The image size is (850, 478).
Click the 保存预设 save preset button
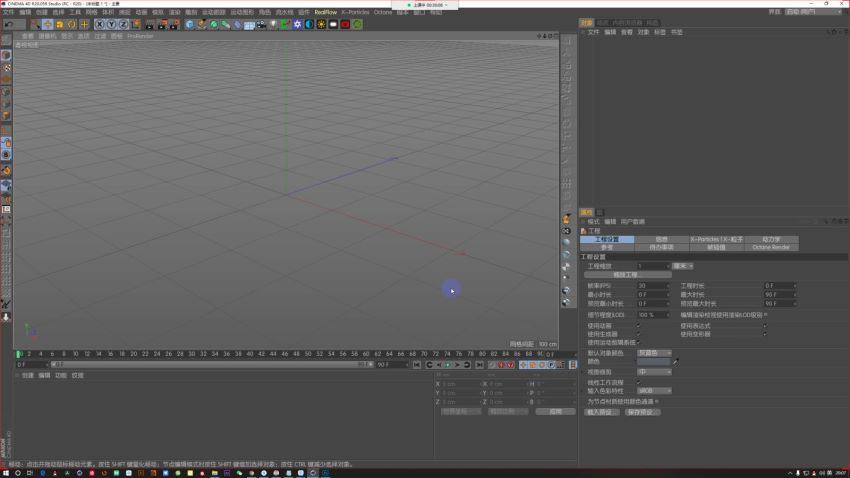click(642, 412)
